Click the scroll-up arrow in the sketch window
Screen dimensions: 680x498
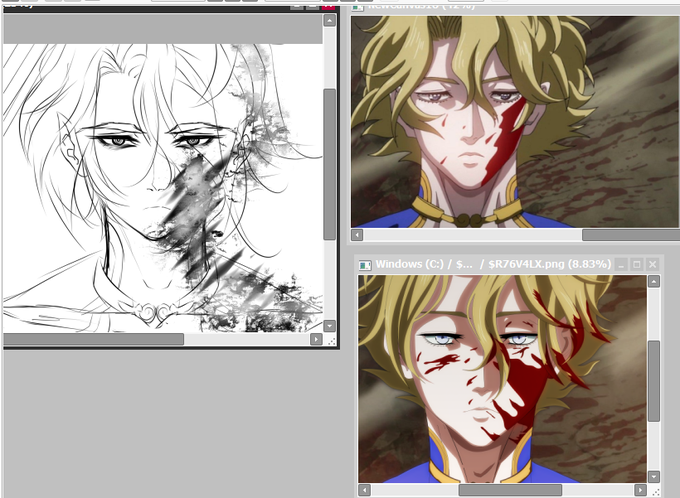tap(330, 20)
